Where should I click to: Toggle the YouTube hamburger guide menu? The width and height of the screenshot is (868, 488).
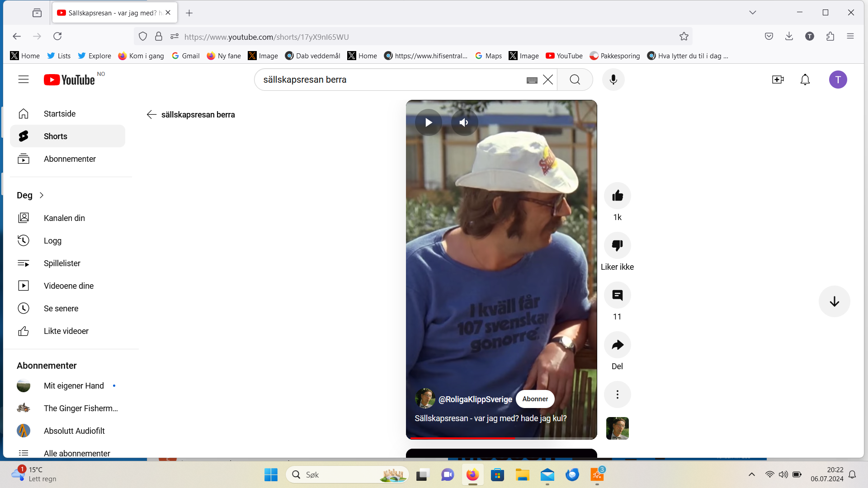click(x=24, y=80)
